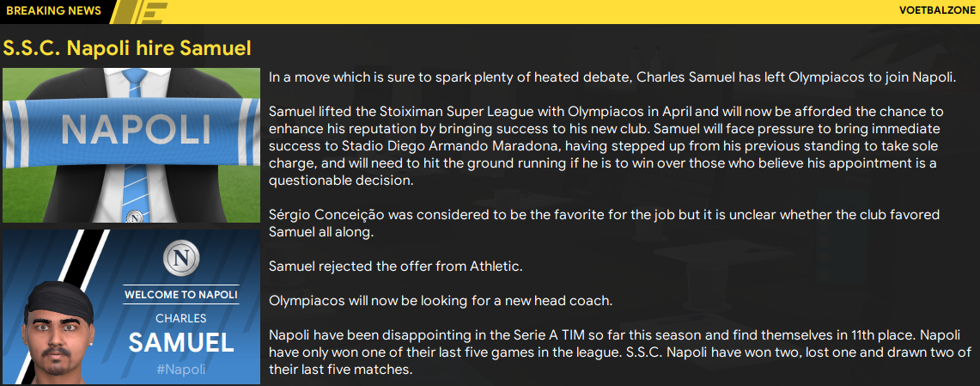Click the headline S.S.C. Napoli hire Samuel
Viewport: 980px width, 386px height.
(x=127, y=46)
